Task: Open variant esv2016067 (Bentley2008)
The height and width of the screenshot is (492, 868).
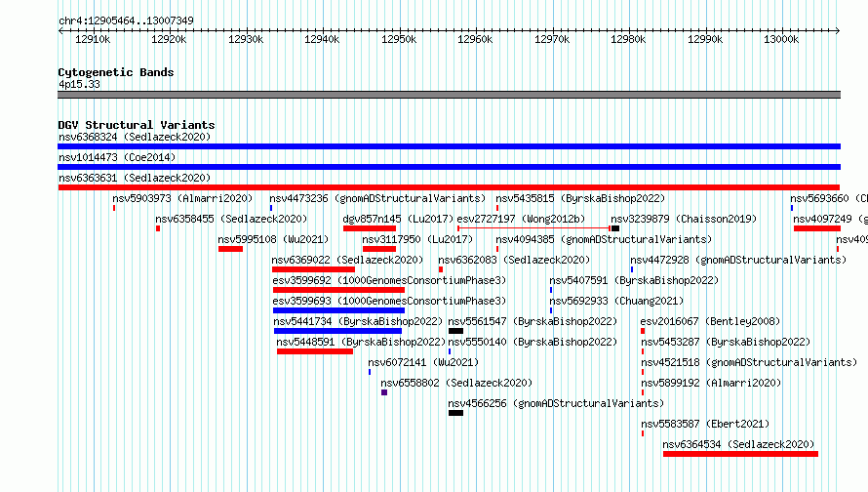Action: (x=710, y=321)
